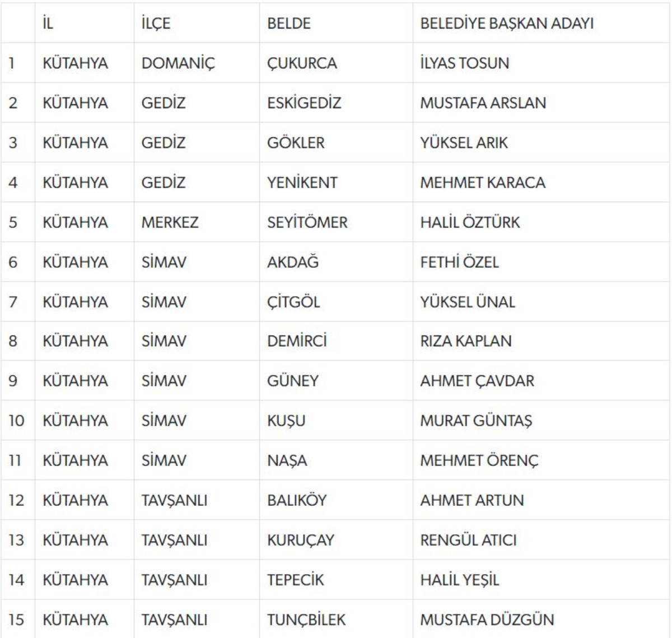The height and width of the screenshot is (638, 672).
Task: Select the MERKEZ district cell
Action: tap(170, 222)
